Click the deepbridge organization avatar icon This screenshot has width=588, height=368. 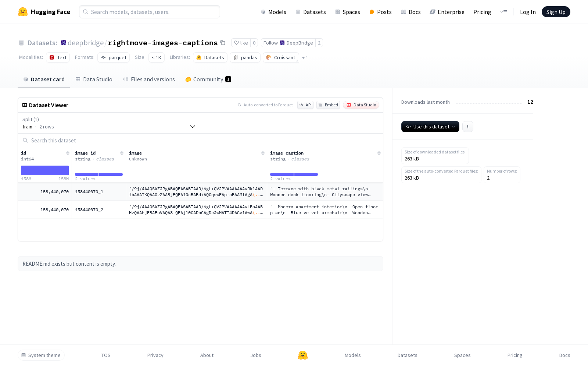pyautogui.click(x=64, y=43)
